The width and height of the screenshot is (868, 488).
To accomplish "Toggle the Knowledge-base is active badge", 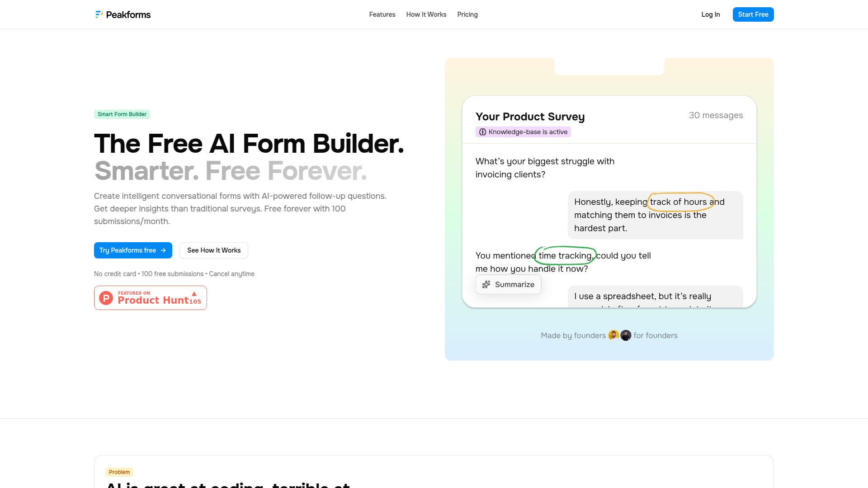I will click(x=524, y=131).
